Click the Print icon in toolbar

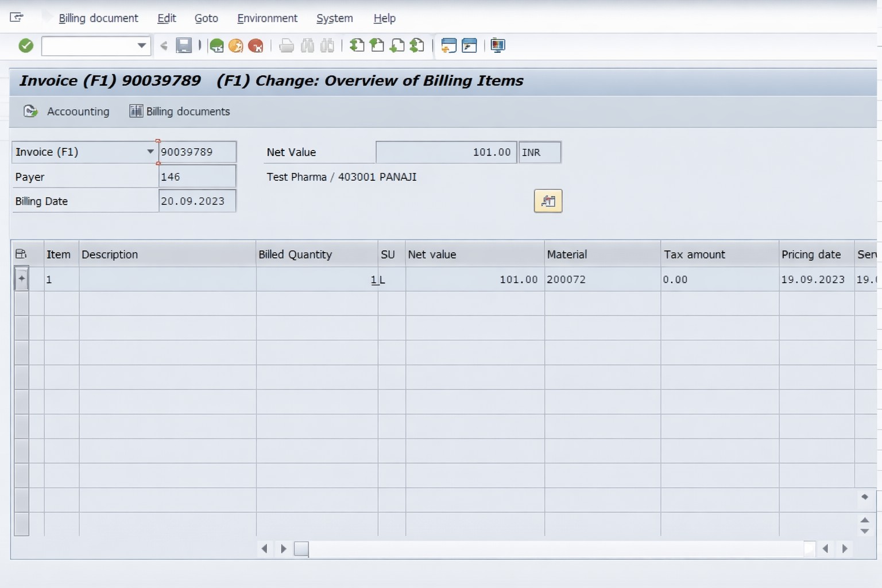click(287, 46)
